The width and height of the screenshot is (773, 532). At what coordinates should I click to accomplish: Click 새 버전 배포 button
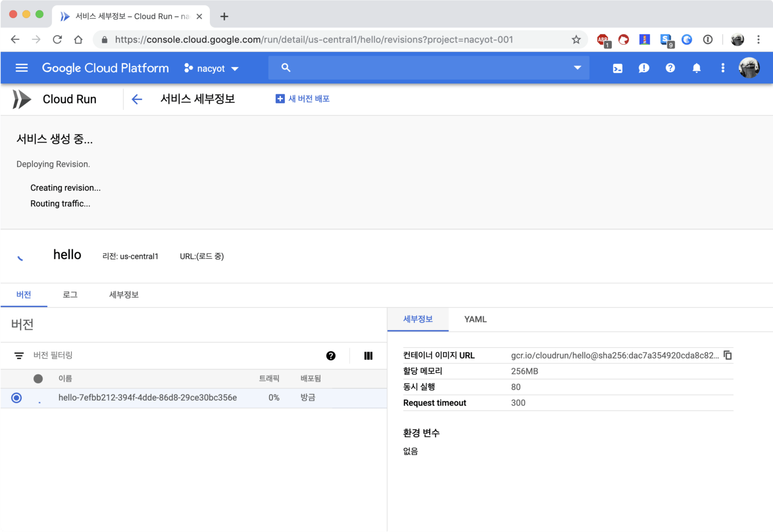(x=303, y=99)
